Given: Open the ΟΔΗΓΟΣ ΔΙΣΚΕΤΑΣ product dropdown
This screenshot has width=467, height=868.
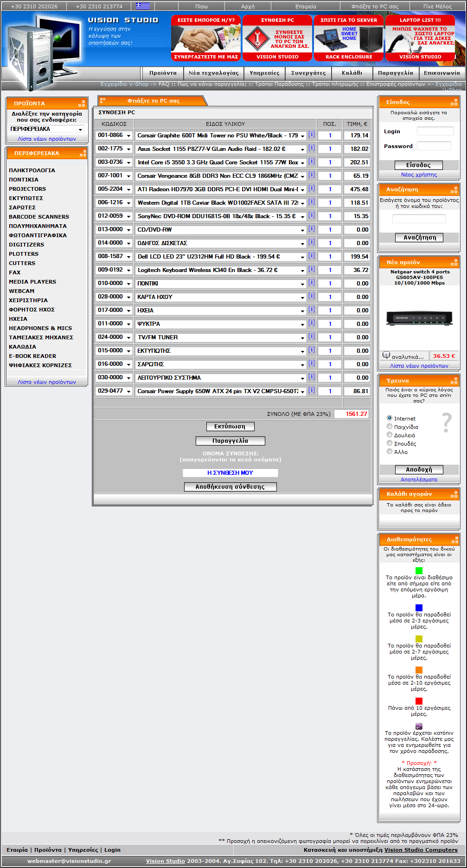Looking at the screenshot, I should coord(221,243).
